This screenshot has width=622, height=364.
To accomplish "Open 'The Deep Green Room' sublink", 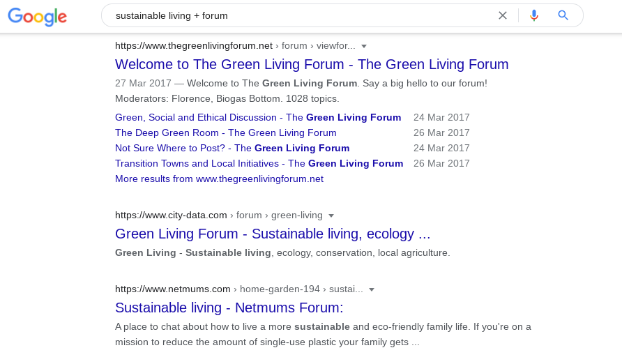I will pos(226,132).
